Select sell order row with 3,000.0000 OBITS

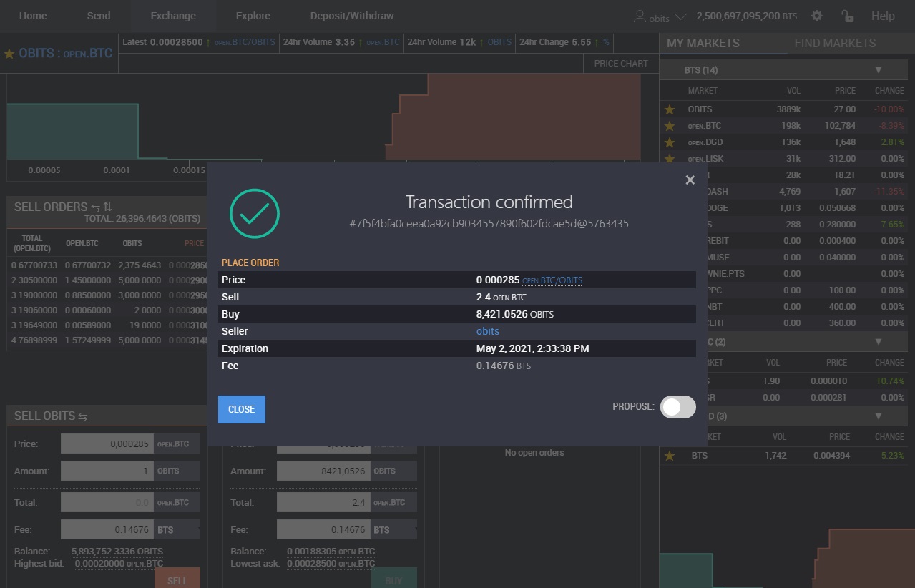point(107,295)
